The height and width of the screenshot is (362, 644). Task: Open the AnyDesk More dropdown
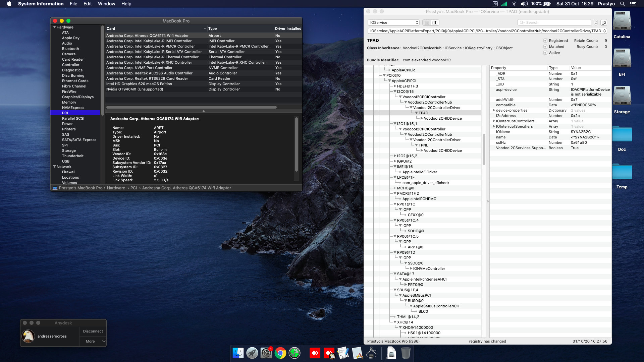(93, 341)
